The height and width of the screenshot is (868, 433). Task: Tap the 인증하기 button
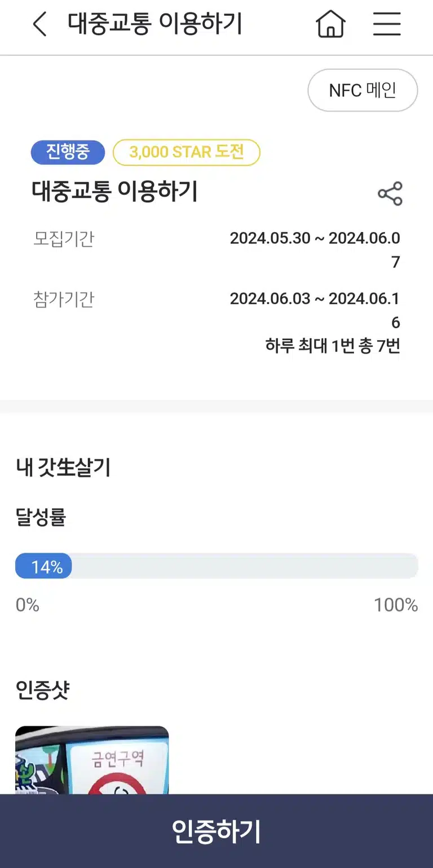coord(216,831)
